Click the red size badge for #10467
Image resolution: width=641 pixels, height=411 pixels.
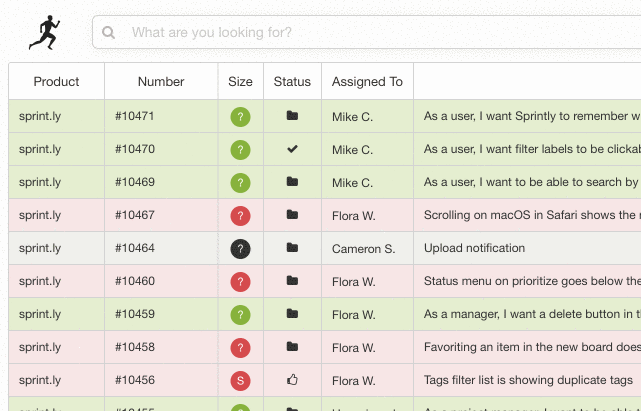[x=240, y=215]
